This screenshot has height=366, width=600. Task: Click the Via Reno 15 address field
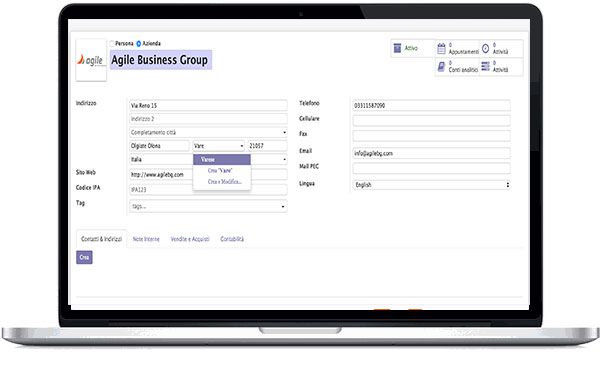(x=208, y=105)
